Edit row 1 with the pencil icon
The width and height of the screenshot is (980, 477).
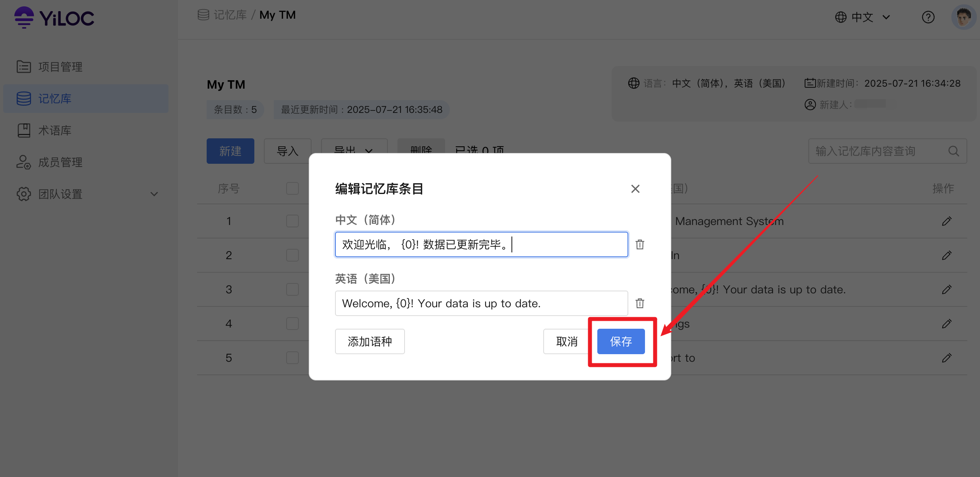pos(947,221)
